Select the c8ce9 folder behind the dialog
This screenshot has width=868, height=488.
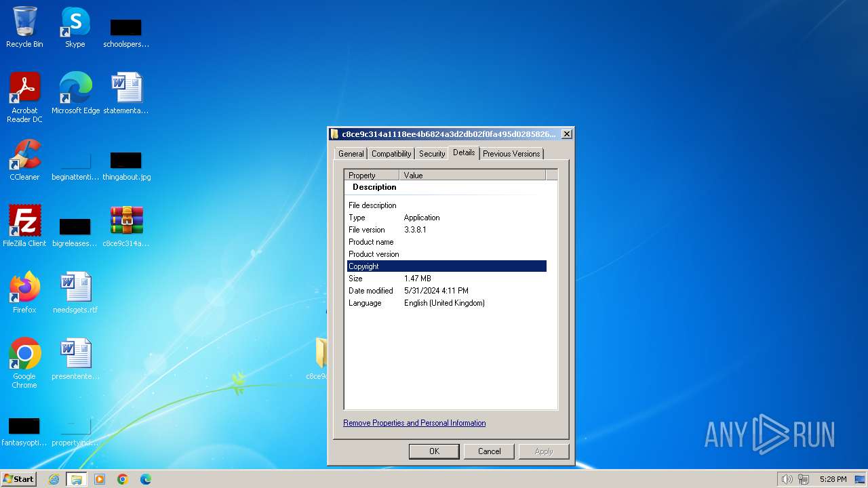319,359
